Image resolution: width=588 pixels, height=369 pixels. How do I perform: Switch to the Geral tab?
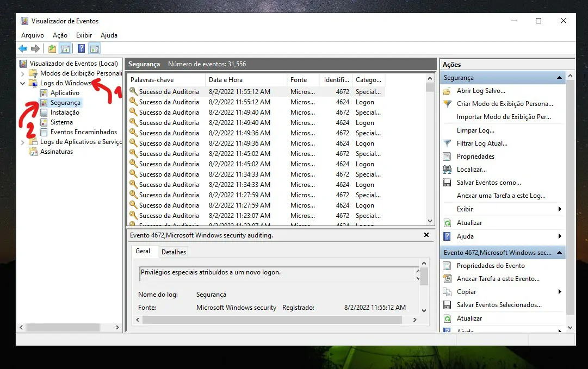tap(143, 252)
